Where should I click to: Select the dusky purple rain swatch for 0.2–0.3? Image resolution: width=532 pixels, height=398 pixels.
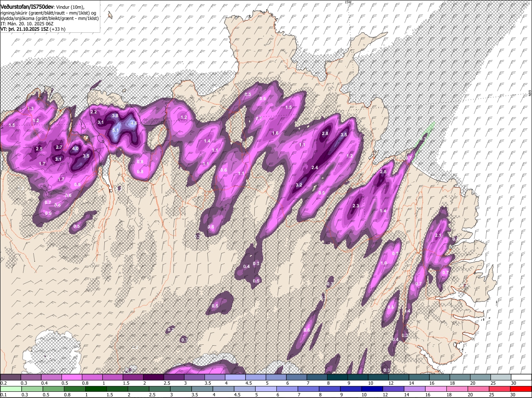11,377
